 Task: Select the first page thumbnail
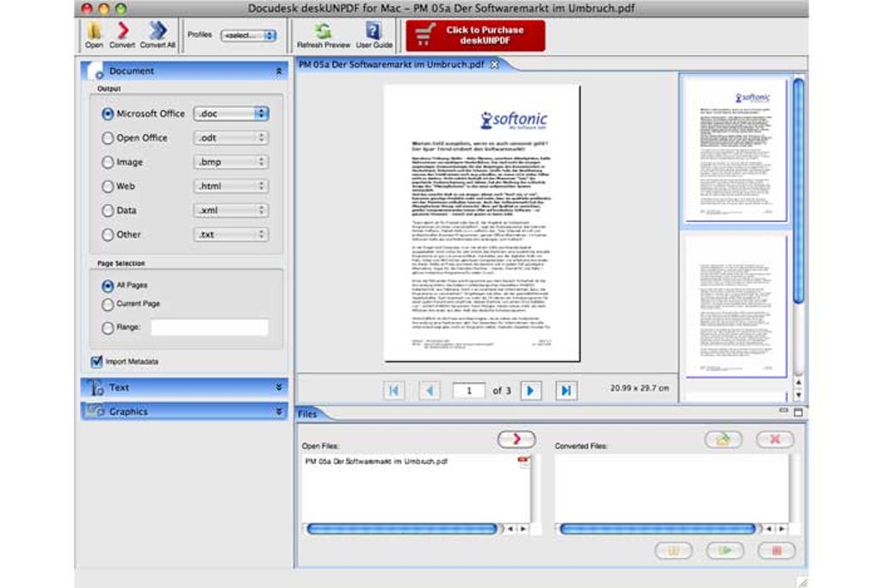[736, 150]
